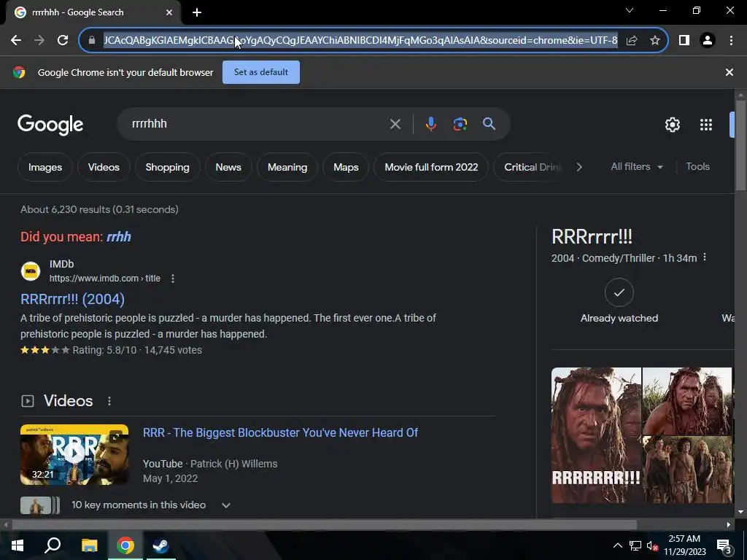Open Google quick settings gear
The image size is (747, 560).
pyautogui.click(x=672, y=125)
